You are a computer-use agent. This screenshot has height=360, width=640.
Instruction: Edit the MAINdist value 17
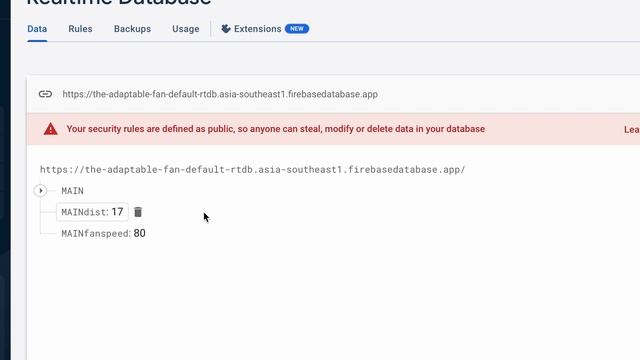coord(117,212)
